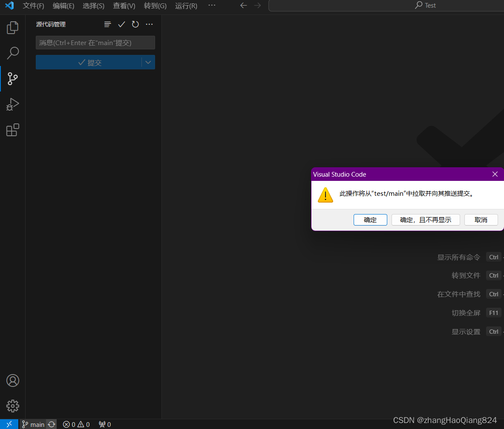Click the yellow warning icon in dialog
Viewport: 504px width, 429px height.
point(325,195)
